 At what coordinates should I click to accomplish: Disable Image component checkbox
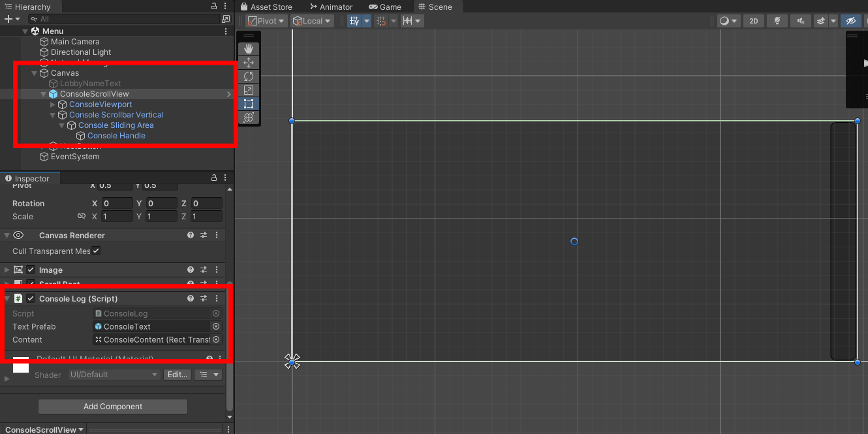pyautogui.click(x=31, y=270)
